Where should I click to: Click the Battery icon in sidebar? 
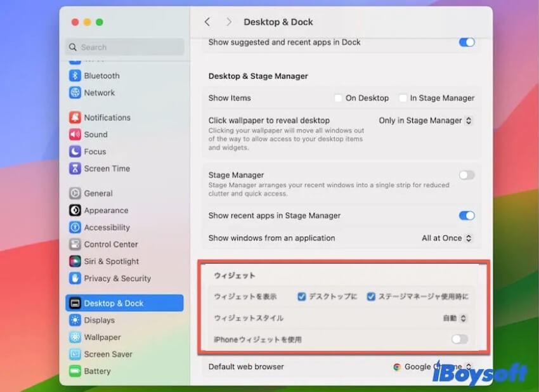(x=75, y=371)
